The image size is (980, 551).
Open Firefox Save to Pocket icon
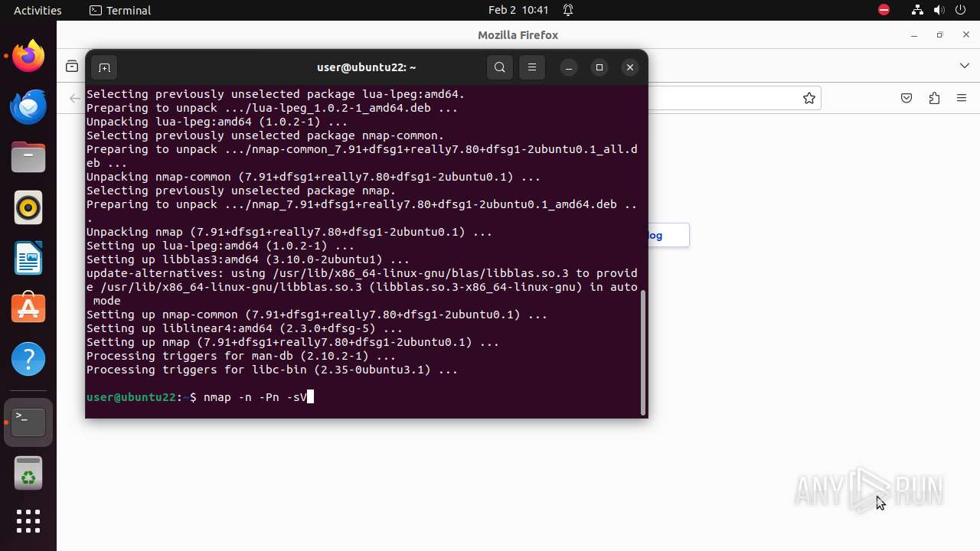point(906,98)
